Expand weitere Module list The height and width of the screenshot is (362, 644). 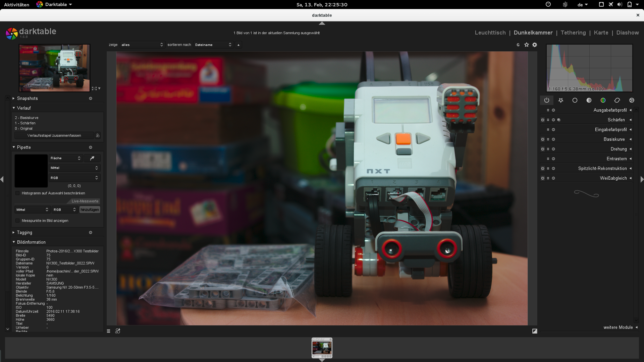[x=621, y=327]
